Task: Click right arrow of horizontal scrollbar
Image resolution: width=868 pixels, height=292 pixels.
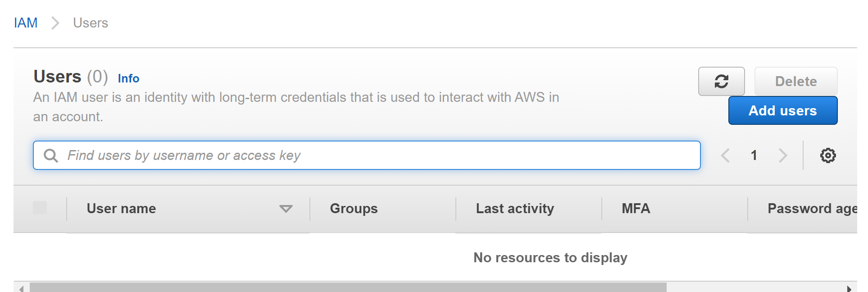Action: [x=849, y=288]
